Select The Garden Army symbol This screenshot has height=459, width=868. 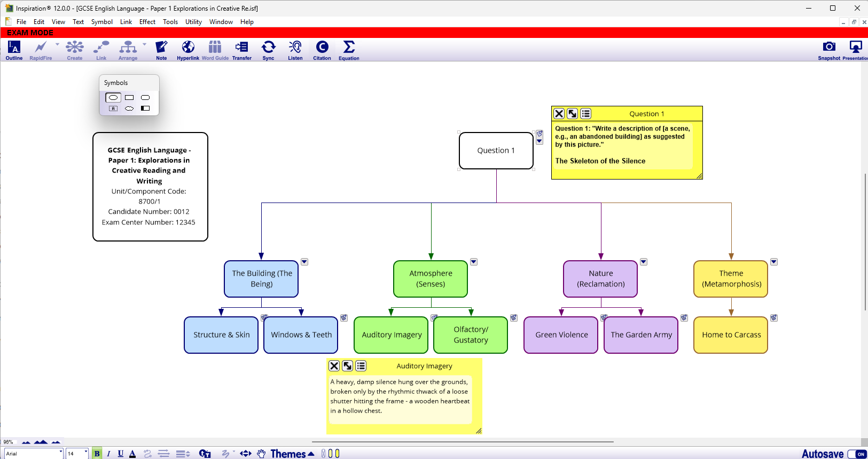click(x=642, y=335)
